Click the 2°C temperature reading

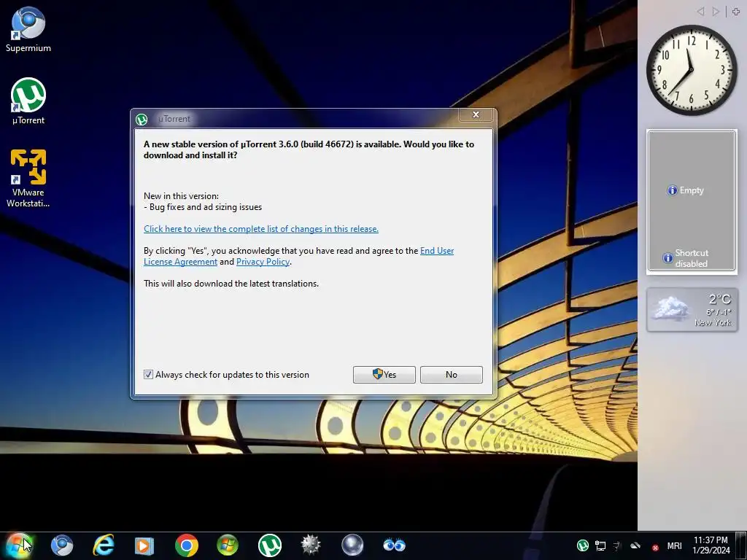pyautogui.click(x=719, y=299)
